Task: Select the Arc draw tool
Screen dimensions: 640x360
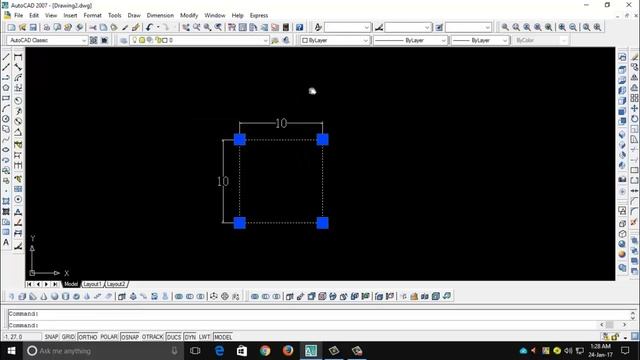Action: point(6,109)
